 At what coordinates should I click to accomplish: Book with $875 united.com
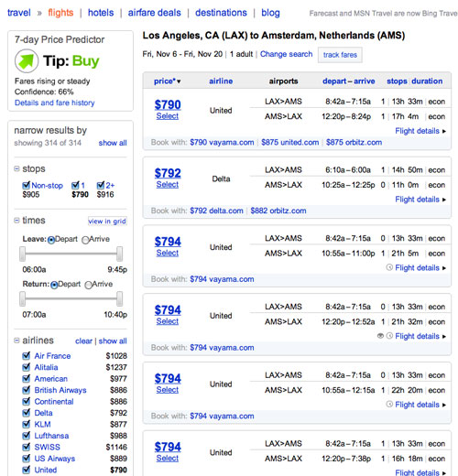click(x=289, y=142)
